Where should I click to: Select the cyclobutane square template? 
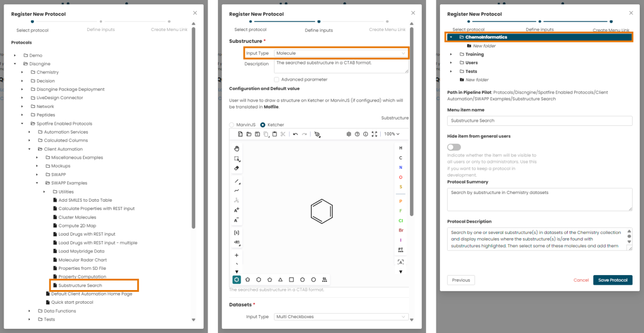click(291, 280)
